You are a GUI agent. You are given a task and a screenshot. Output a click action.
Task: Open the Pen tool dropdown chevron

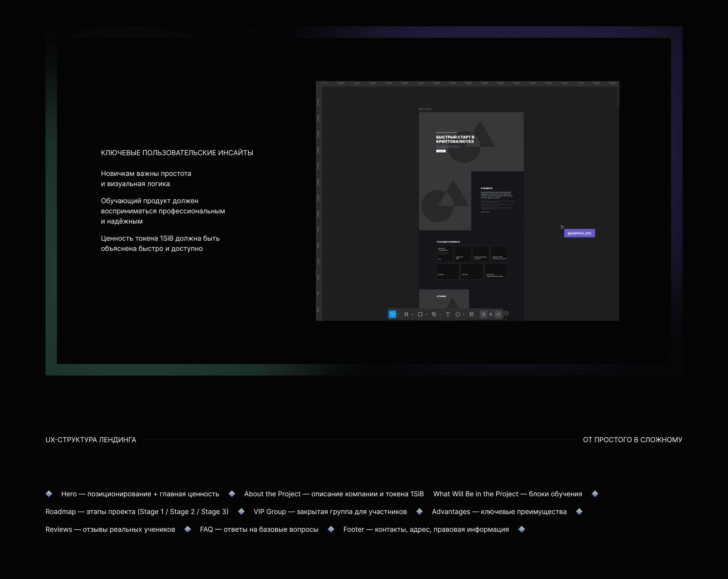click(x=440, y=314)
